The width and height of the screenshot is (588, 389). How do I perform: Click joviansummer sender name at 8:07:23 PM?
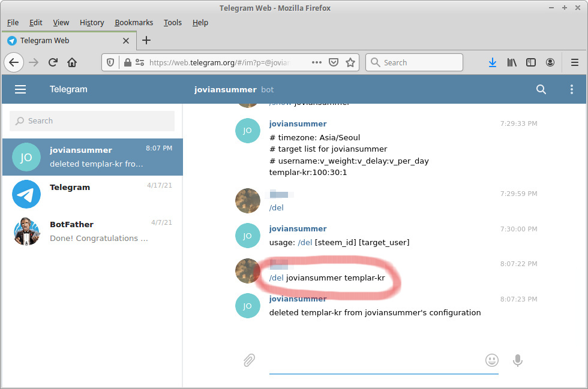[298, 298]
